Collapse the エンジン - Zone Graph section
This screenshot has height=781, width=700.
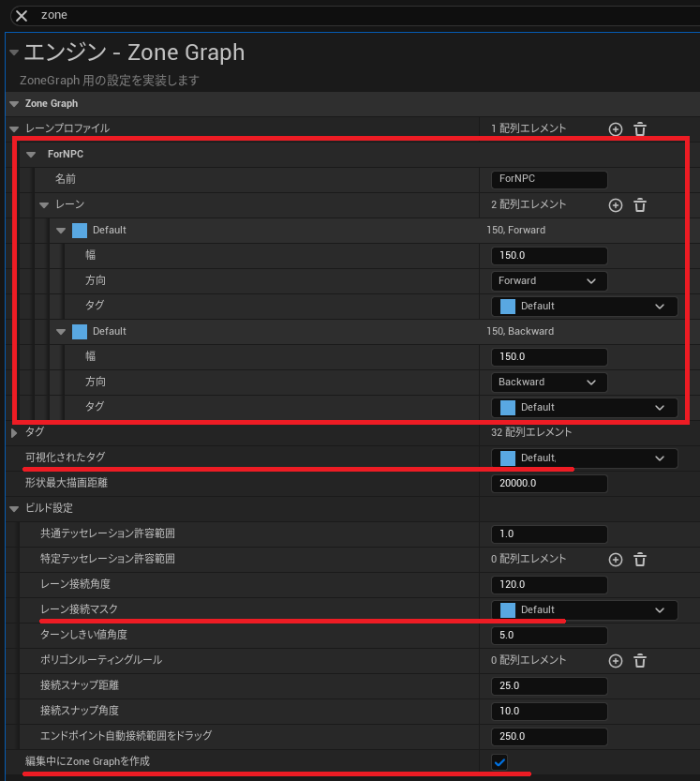(14, 53)
